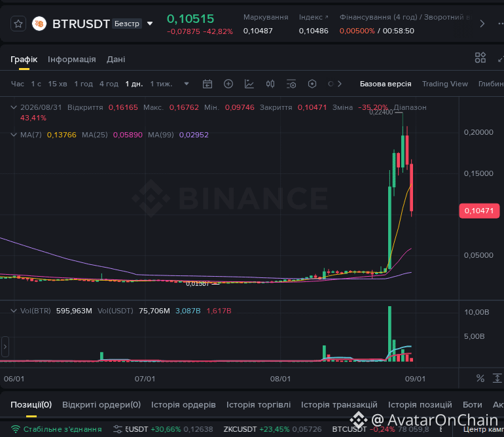The image size is (504, 437).
Task: Click the MA(25) value 0,05890
Action: 128,135
